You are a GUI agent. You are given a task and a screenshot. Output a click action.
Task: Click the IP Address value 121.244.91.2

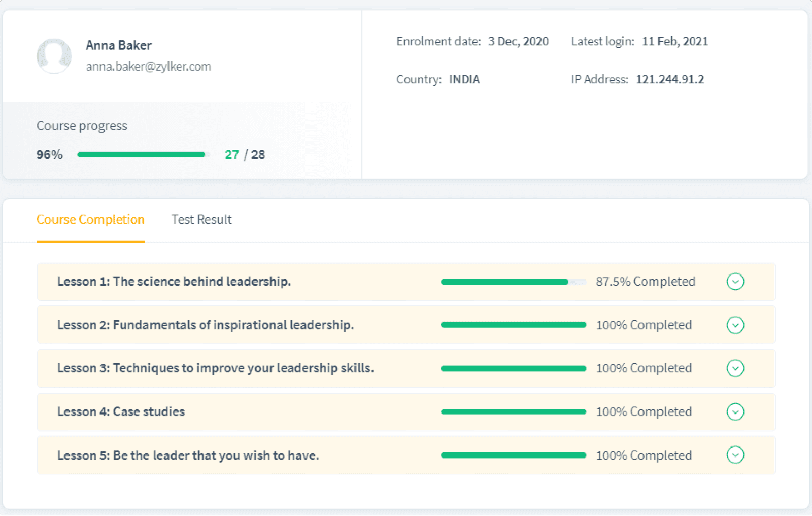pos(669,79)
